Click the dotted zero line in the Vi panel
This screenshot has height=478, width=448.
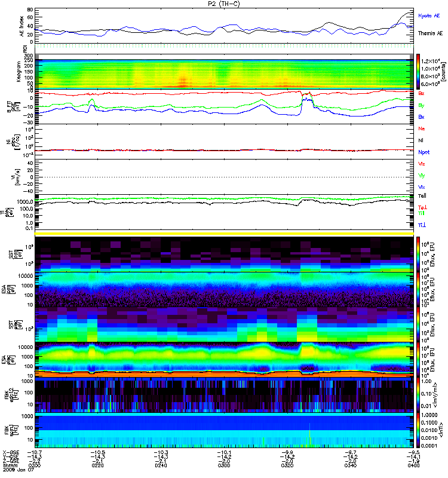(224, 177)
